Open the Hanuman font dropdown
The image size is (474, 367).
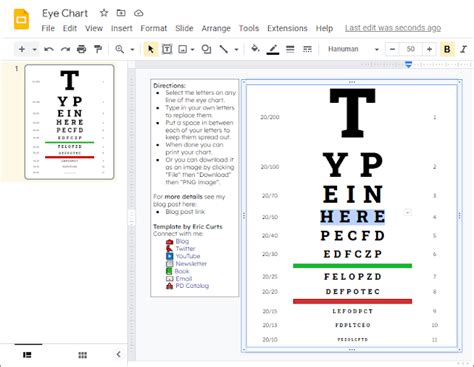click(353, 49)
